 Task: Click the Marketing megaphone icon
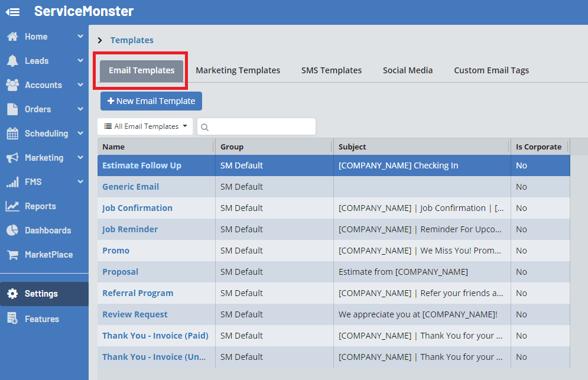click(12, 158)
